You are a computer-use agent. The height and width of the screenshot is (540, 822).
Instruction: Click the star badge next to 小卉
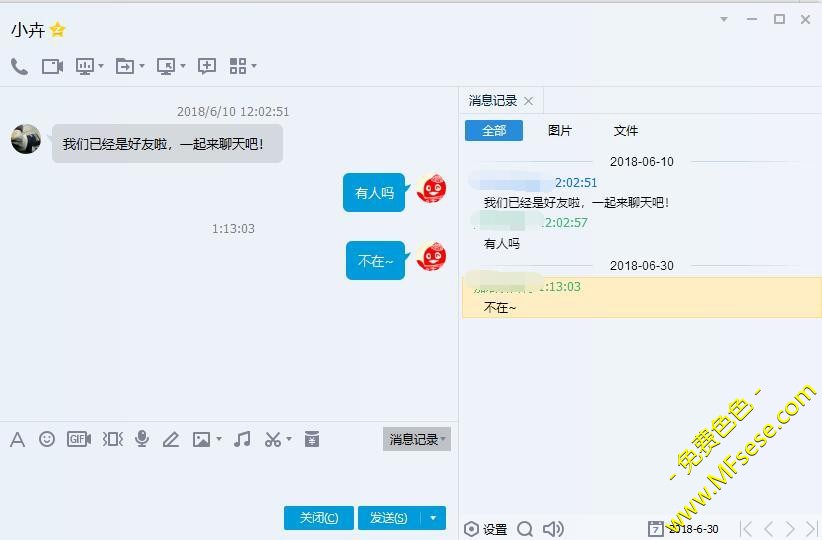click(57, 30)
